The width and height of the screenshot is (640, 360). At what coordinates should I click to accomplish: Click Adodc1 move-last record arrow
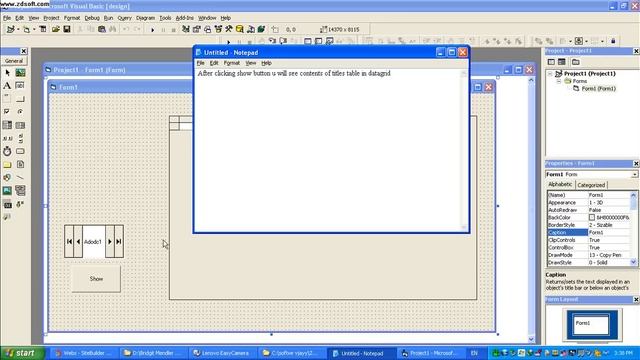[119, 242]
